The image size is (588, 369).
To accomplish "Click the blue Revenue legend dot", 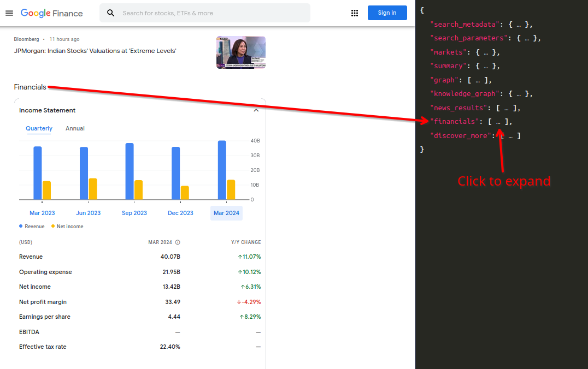I will (x=21, y=227).
